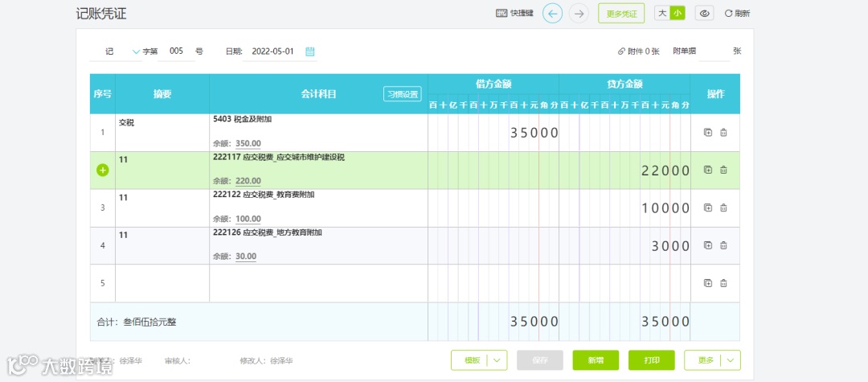Delete the 教育费附加 row

click(x=723, y=207)
